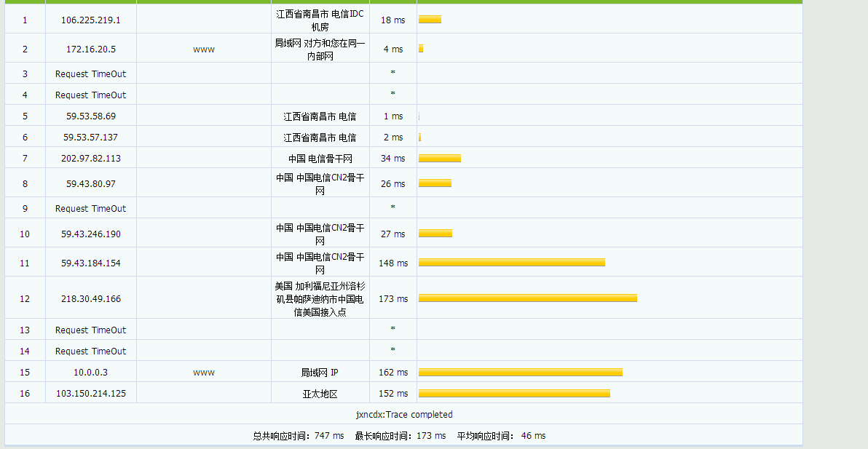
Task: Click location 中国 电信骨干网
Action: point(320,158)
